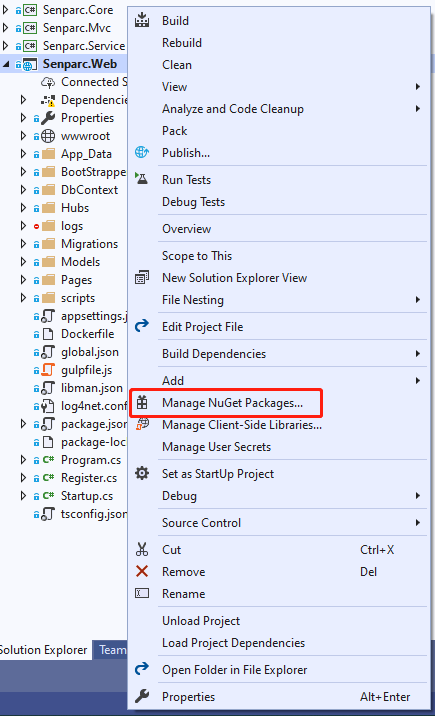Screen dimensions: 435x716
Task: Collapse the Senparc.Web project node
Action: point(6,64)
